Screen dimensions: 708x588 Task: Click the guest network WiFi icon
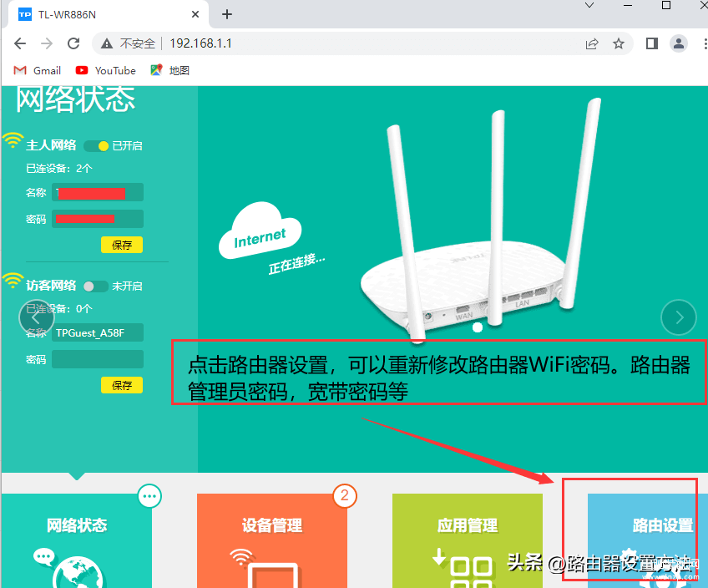pyautogui.click(x=13, y=281)
